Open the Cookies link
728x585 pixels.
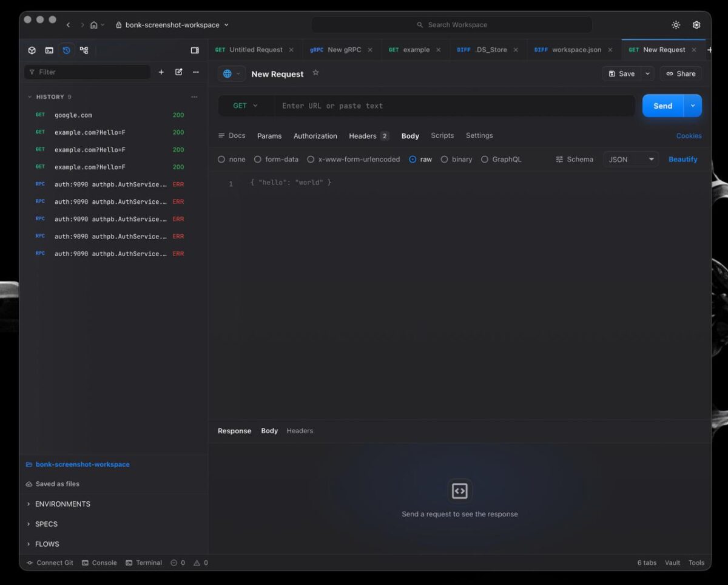coord(689,136)
